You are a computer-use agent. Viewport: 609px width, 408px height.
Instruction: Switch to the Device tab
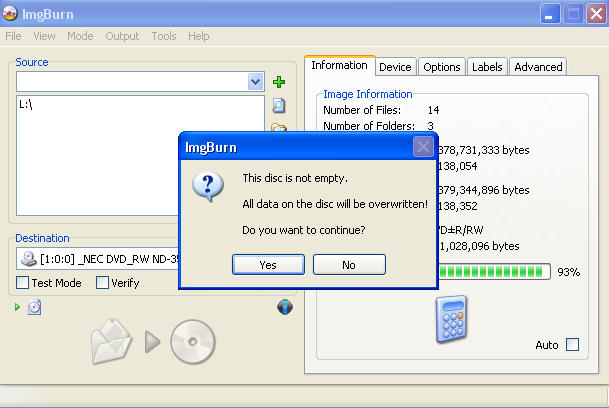coord(395,67)
